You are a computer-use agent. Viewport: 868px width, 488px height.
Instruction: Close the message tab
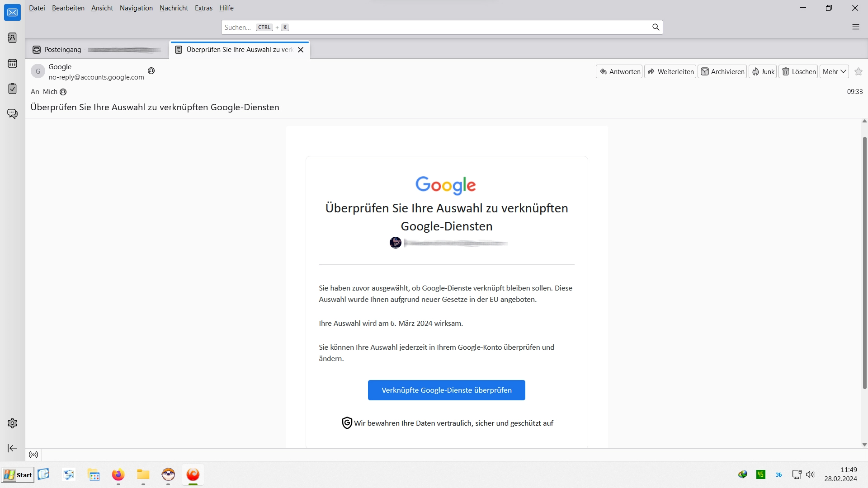click(301, 50)
